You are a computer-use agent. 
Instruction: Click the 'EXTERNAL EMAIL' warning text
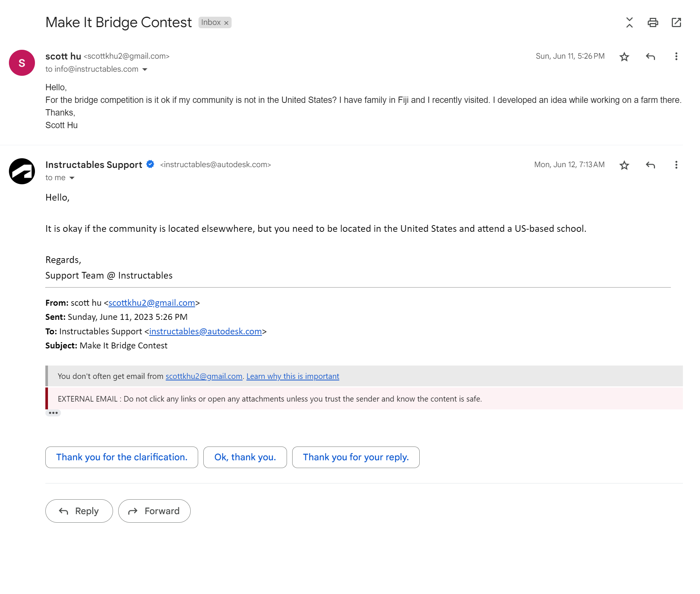pyautogui.click(x=270, y=399)
